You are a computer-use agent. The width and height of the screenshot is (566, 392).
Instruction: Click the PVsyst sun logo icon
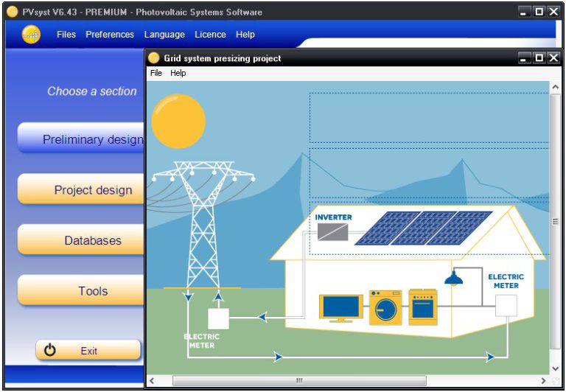point(31,35)
